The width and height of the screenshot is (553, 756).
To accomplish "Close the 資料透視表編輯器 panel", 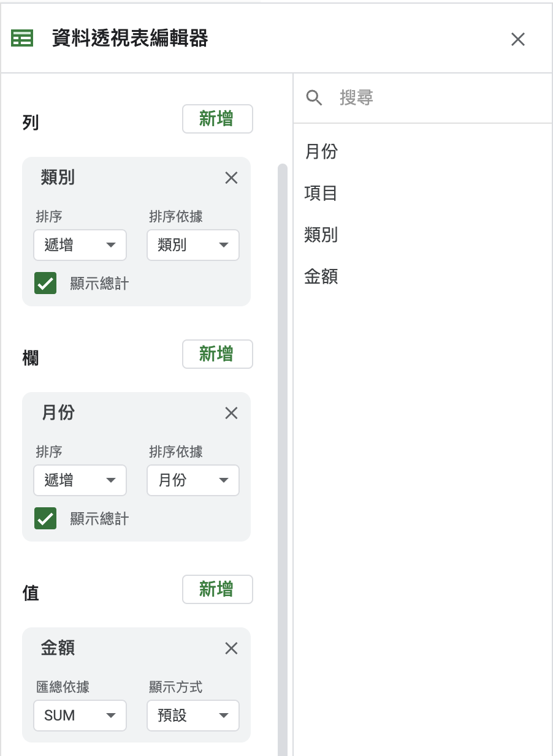I will click(x=518, y=39).
